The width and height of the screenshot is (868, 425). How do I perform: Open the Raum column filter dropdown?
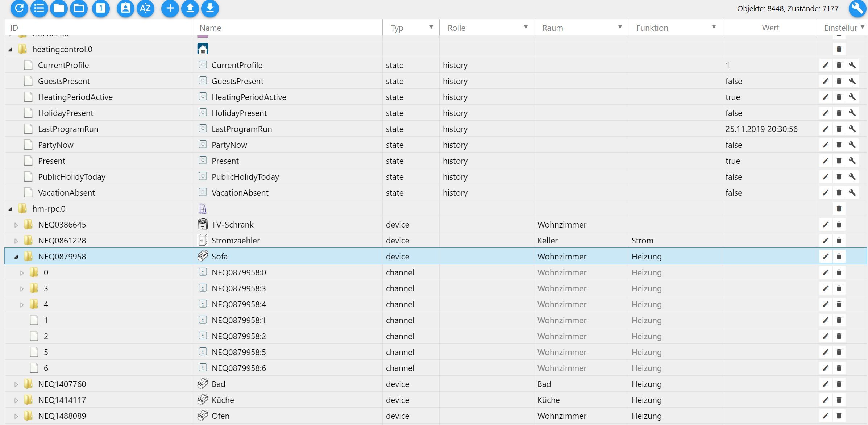click(620, 27)
